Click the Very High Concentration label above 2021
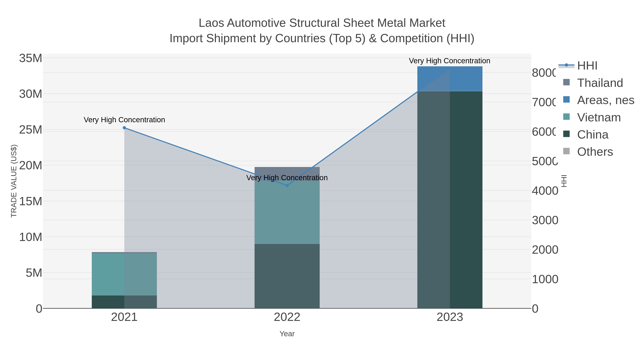This screenshot has height=362, width=644. [x=124, y=120]
